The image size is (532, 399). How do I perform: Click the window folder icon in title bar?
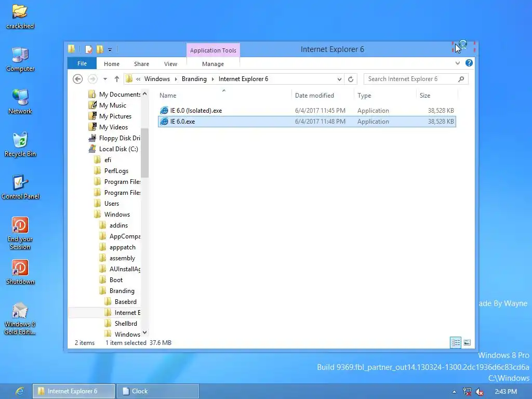coord(71,49)
